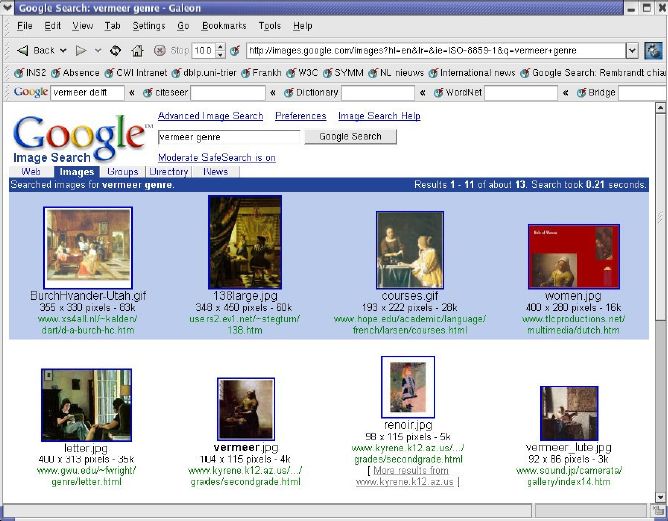Image resolution: width=668 pixels, height=521 pixels.
Task: Click the Forward navigation arrow
Action: [x=81, y=50]
